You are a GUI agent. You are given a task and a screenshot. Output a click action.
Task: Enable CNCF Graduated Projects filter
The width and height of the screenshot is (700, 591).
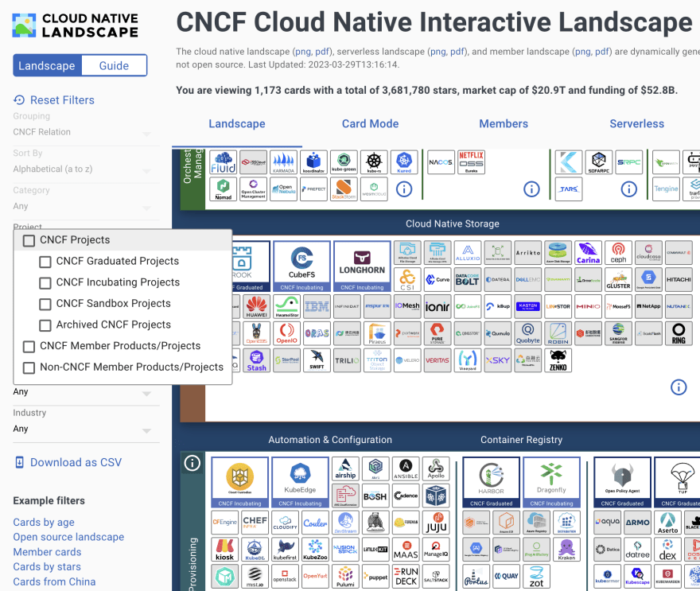click(45, 262)
